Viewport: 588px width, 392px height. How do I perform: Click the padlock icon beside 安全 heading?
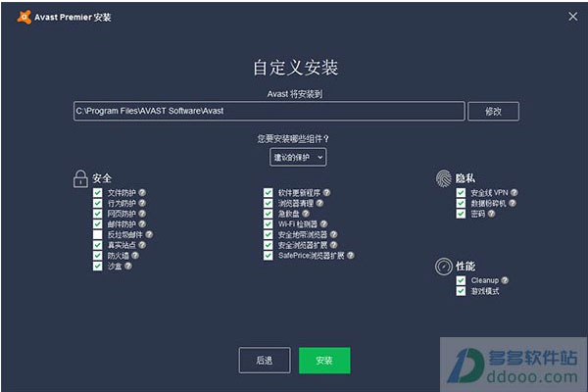click(x=80, y=178)
